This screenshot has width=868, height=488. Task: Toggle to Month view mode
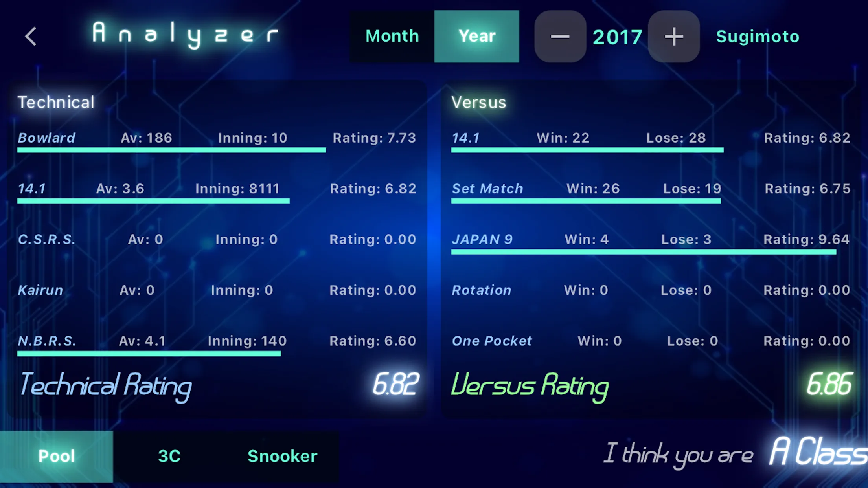(392, 36)
